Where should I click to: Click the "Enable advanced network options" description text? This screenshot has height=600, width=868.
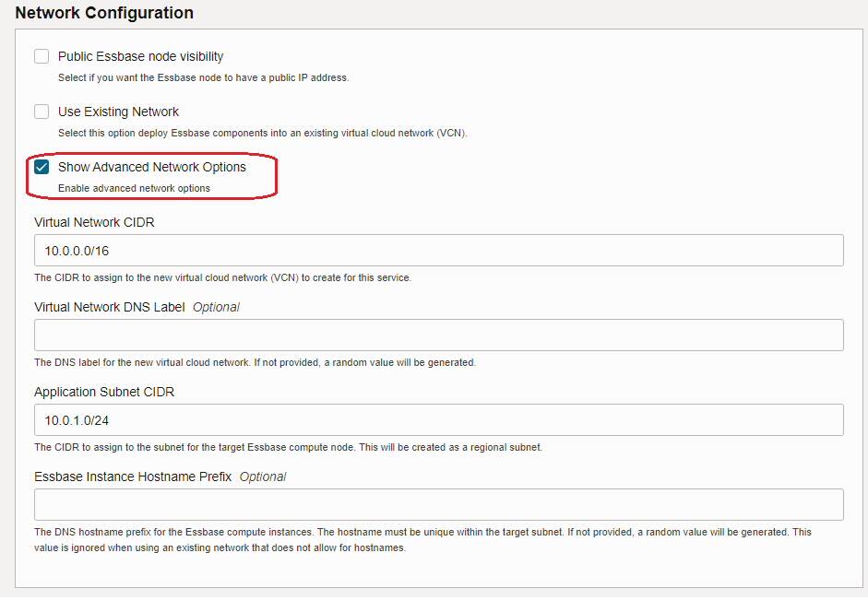click(134, 188)
